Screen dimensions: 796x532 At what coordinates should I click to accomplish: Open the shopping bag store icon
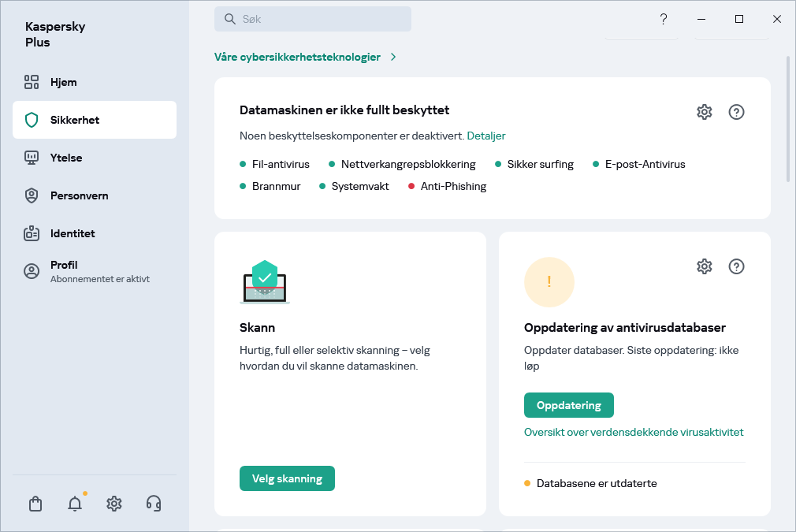pos(35,504)
